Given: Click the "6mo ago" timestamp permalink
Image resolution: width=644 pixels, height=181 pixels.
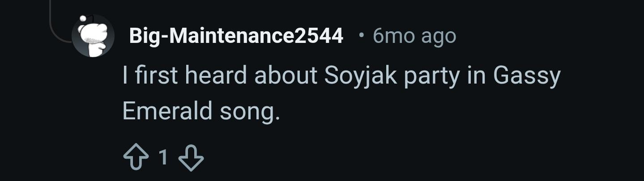Looking at the screenshot, I should 414,36.
